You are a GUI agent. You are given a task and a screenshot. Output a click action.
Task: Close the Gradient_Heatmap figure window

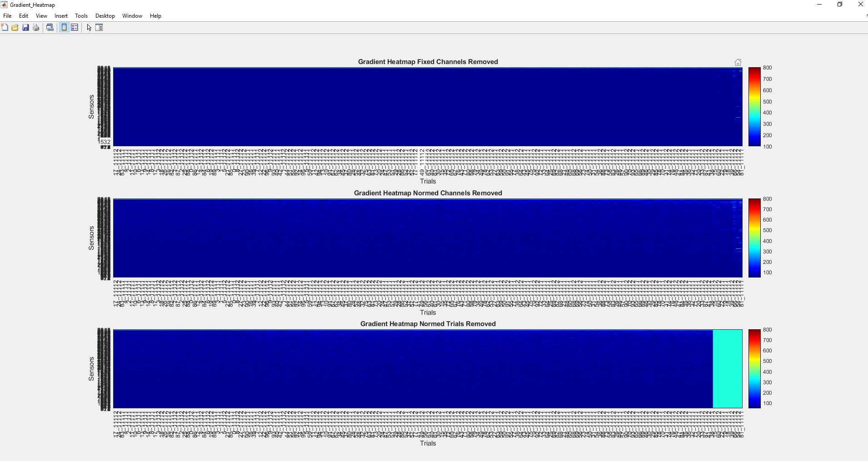(860, 5)
